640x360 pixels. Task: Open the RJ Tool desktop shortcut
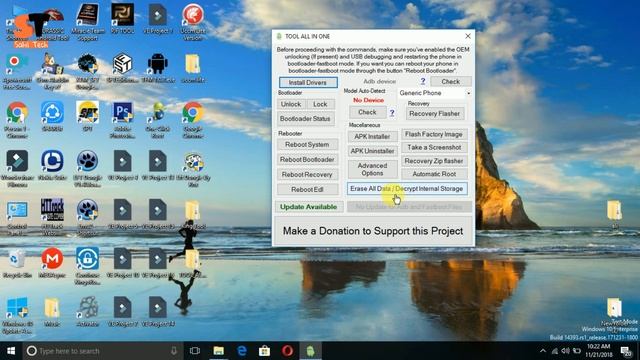122,15
